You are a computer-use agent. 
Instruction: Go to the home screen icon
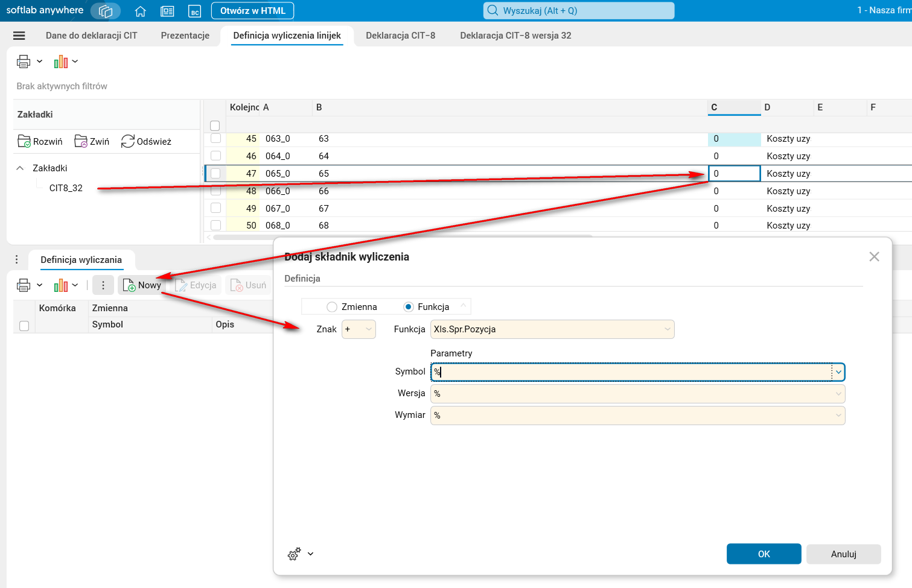coord(141,11)
